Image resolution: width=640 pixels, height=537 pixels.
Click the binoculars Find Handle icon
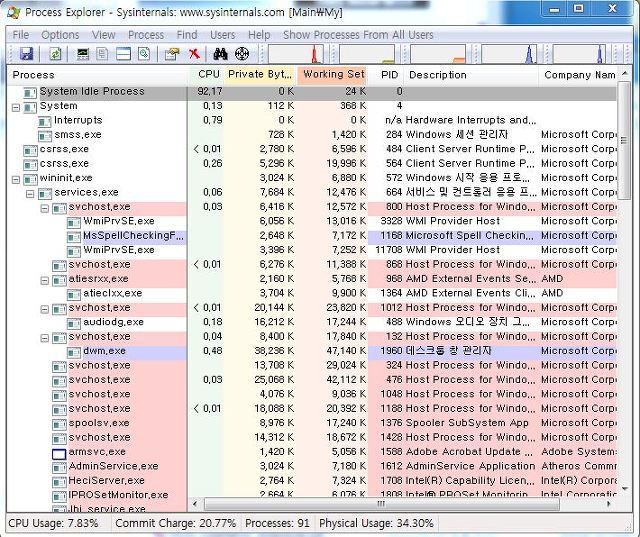click(x=220, y=54)
